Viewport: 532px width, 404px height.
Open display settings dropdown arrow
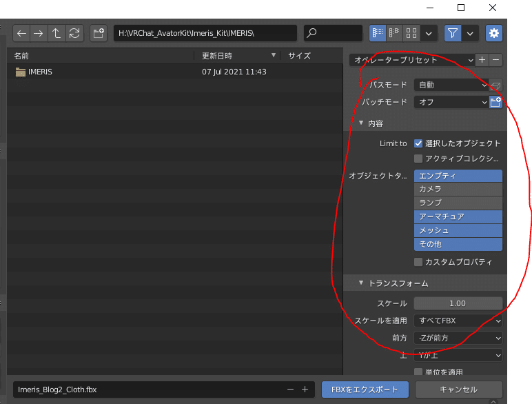[x=429, y=33]
